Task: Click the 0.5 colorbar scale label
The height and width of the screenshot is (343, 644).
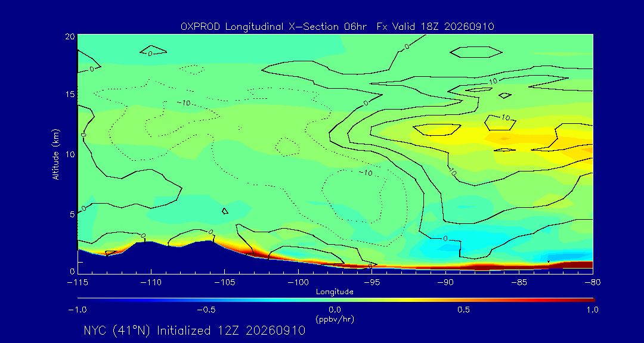Action: 464,310
